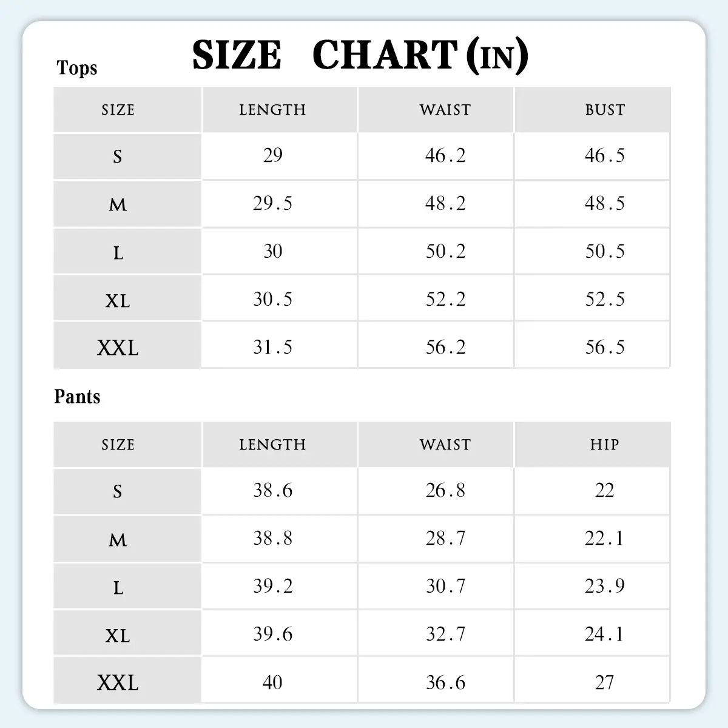Screen dimensions: 728x728
Task: Click the 50.2 waist value
Action: pos(445,252)
